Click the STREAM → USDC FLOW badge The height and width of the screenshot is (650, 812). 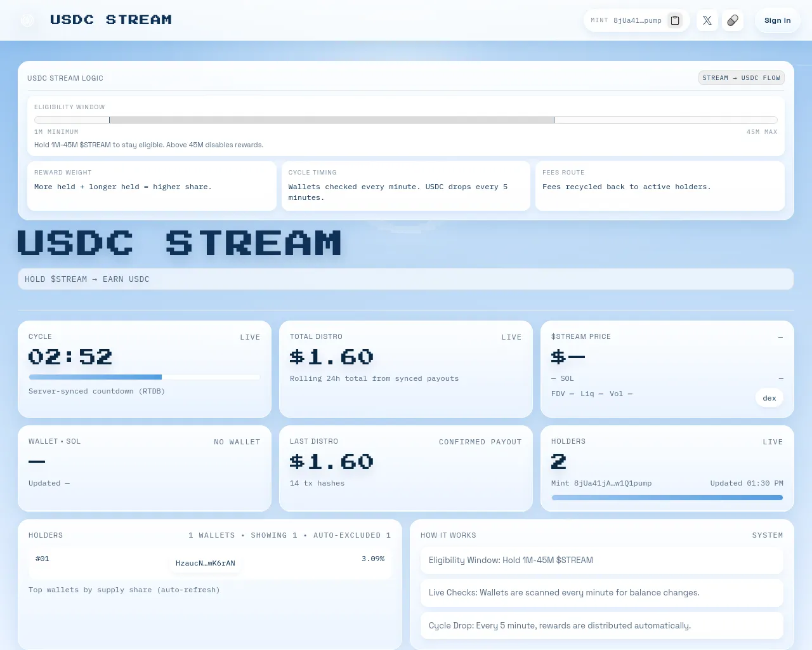click(x=742, y=78)
